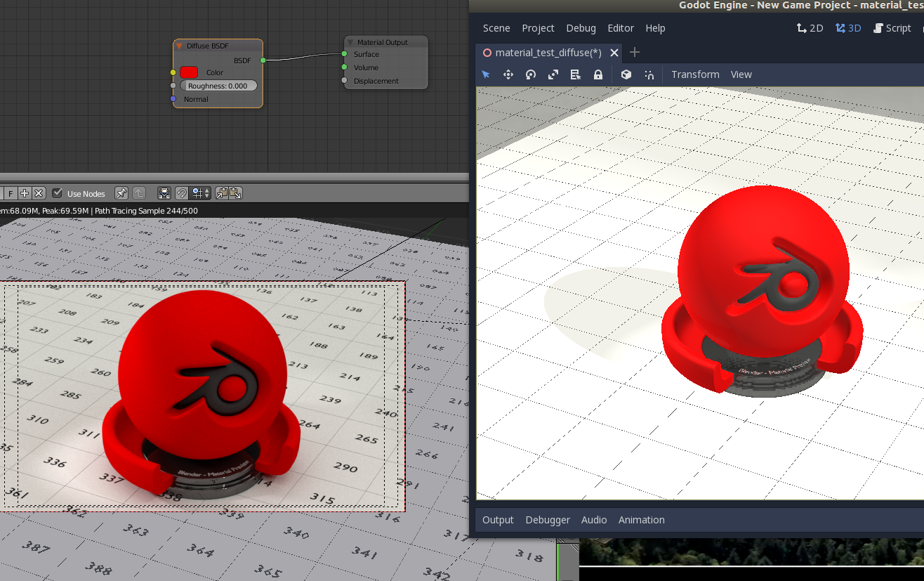Screen dimensions: 924x581
Task: Click Blender's new material plus icon
Action: 25,193
